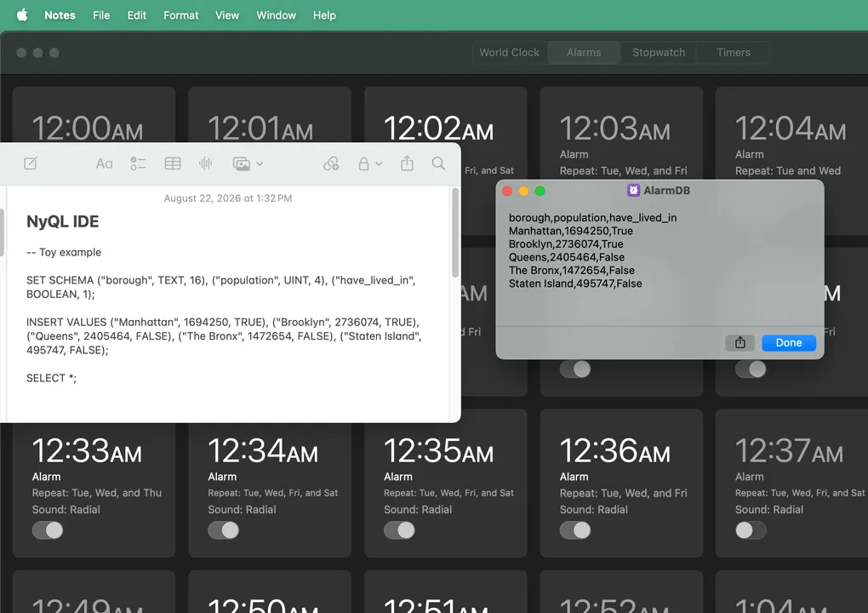The height and width of the screenshot is (613, 868).
Task: Open search in Notes toolbar
Action: click(x=438, y=163)
